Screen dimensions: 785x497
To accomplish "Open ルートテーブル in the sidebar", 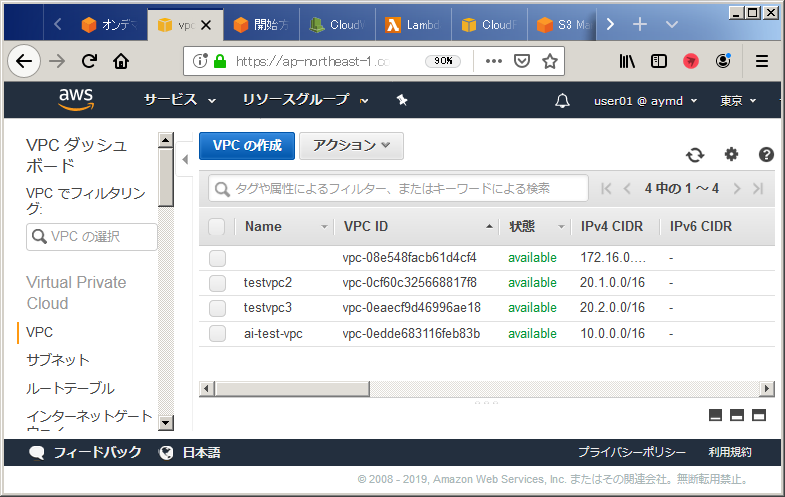I will coord(70,388).
